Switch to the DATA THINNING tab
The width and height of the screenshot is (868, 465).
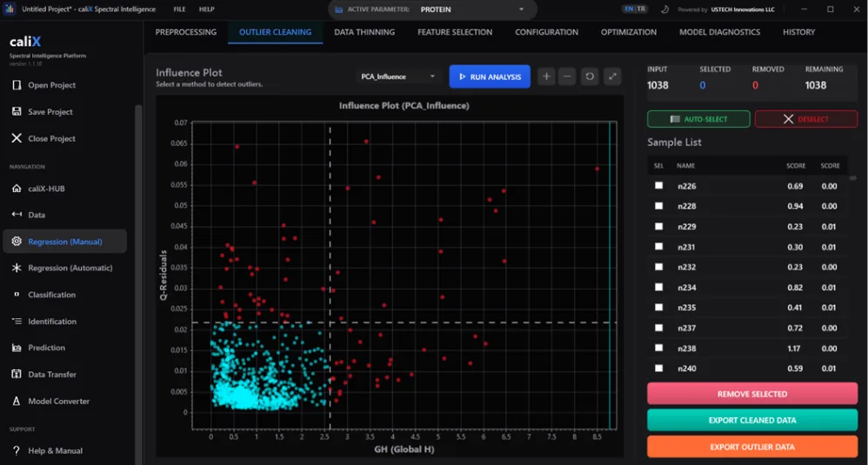[x=364, y=32]
